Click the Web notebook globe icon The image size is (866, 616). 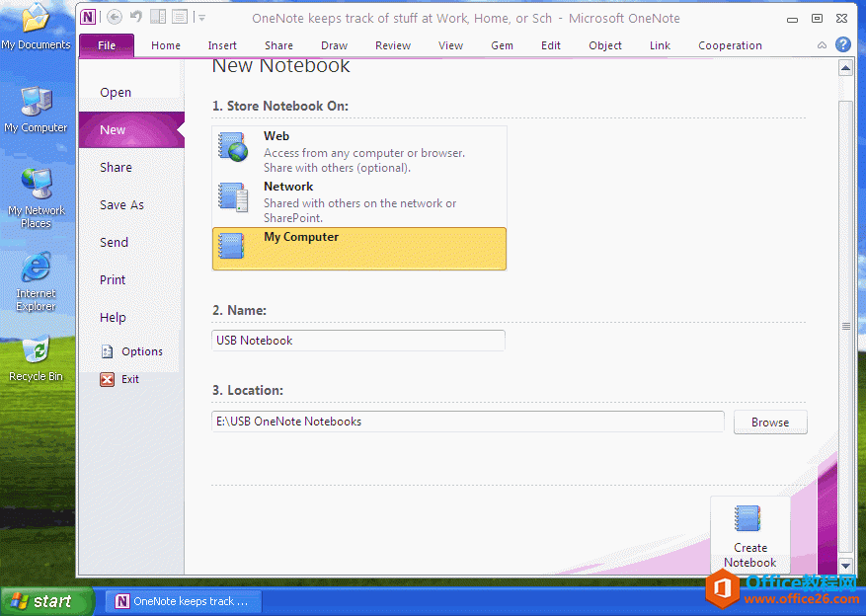tap(232, 146)
